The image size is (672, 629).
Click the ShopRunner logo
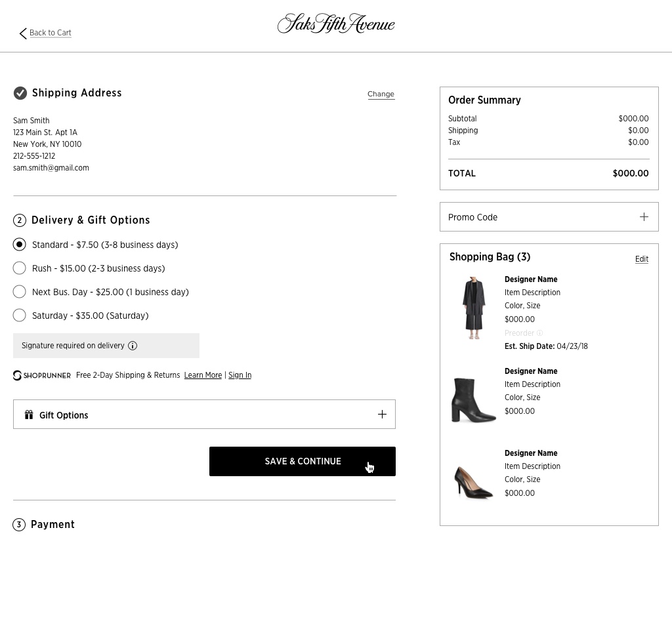pyautogui.click(x=42, y=375)
